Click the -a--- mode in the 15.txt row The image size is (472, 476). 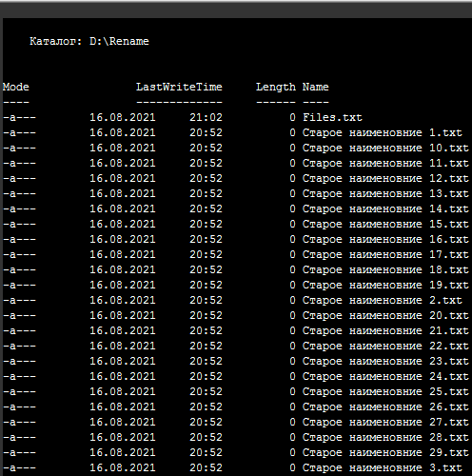tap(19, 224)
